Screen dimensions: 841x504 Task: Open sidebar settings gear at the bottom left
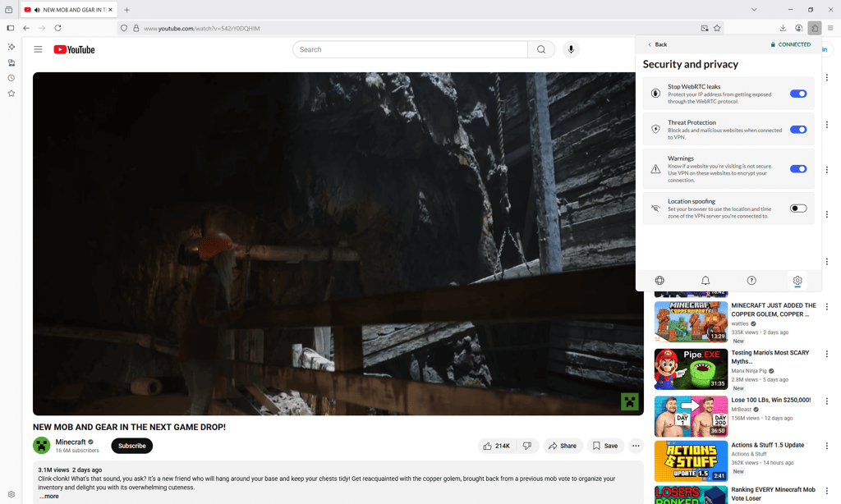pos(11,494)
